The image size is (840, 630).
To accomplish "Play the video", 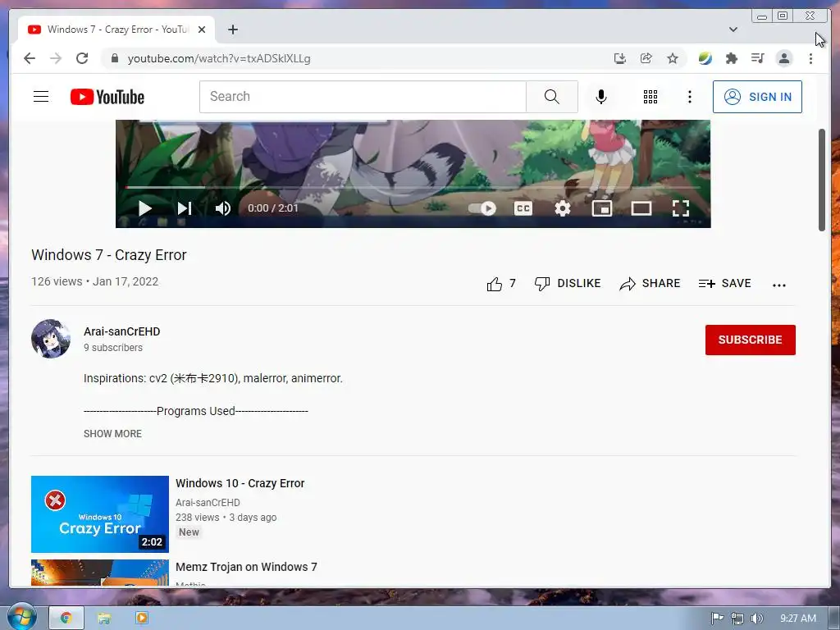I will (x=144, y=208).
